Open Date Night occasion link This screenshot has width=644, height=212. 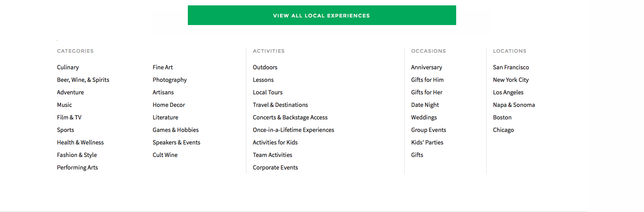click(425, 105)
